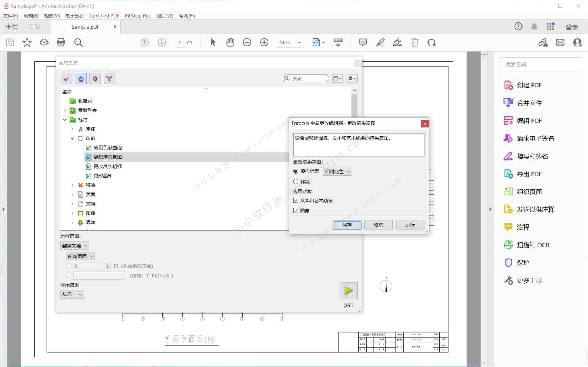Click the star bookmark icon
This screenshot has width=588, height=367.
coord(27,43)
